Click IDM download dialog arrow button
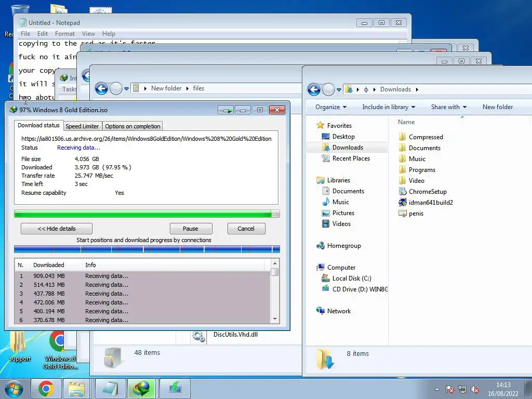 click(226, 110)
